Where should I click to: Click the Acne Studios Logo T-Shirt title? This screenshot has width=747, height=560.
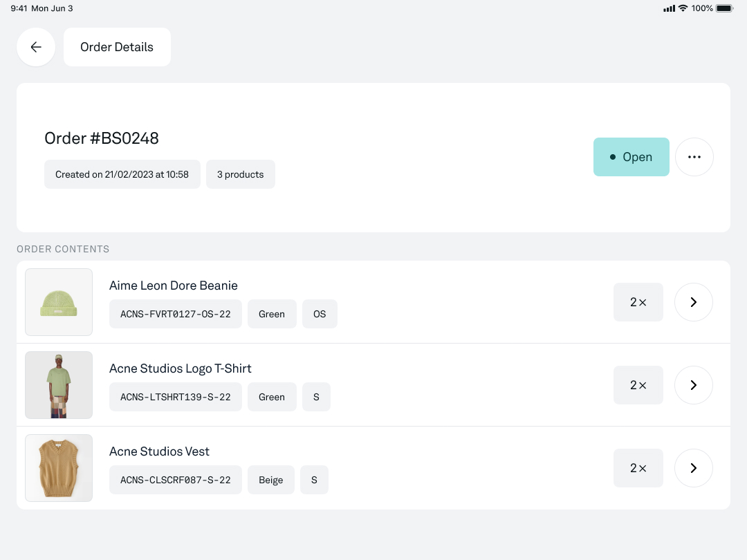pos(180,368)
